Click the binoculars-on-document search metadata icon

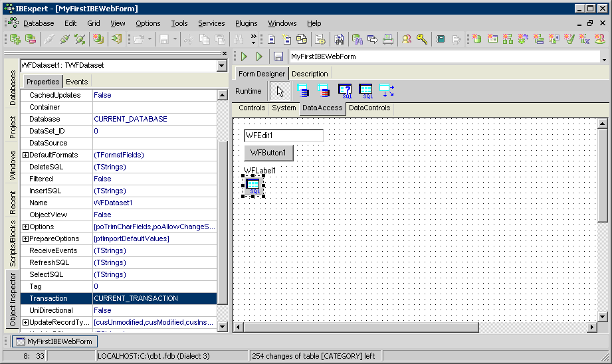pos(339,39)
